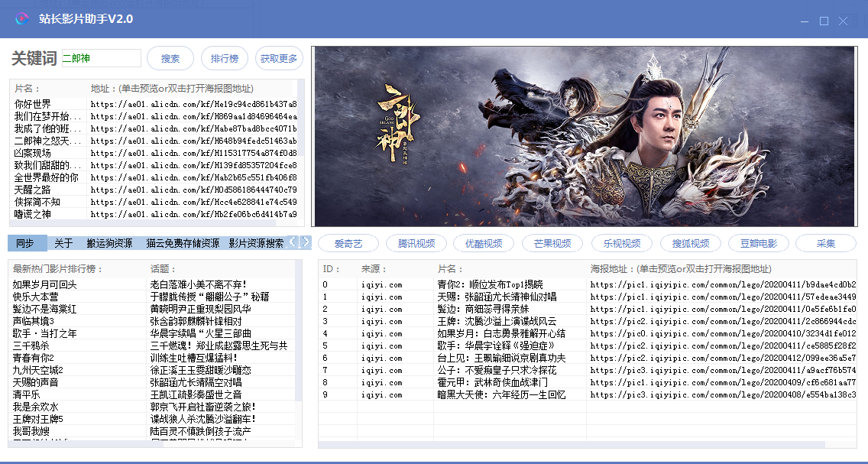
Task: Select row 青你2：顺位发布Top1揭晓
Action: pyautogui.click(x=588, y=284)
